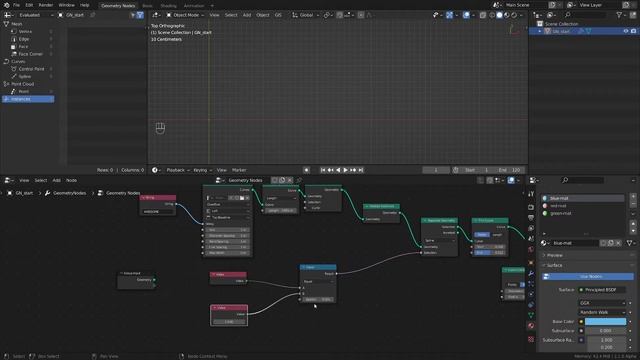640x360 pixels.
Task: Toggle proportional editing icon in viewport header
Action: [361, 15]
